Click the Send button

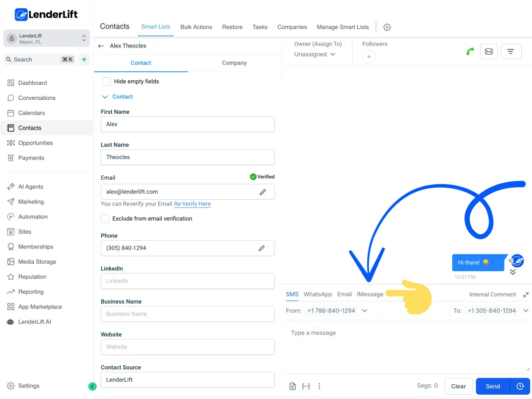pos(493,386)
